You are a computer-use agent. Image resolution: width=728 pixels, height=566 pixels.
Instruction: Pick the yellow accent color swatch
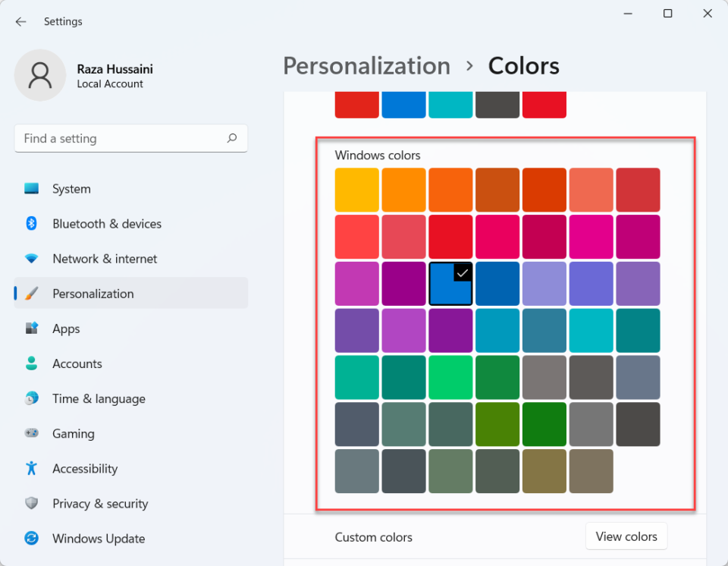[356, 189]
